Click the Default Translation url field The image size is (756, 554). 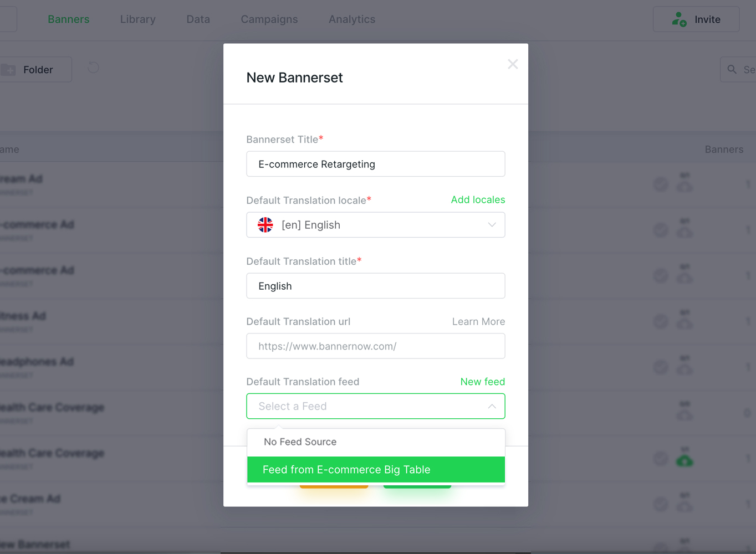pos(376,346)
